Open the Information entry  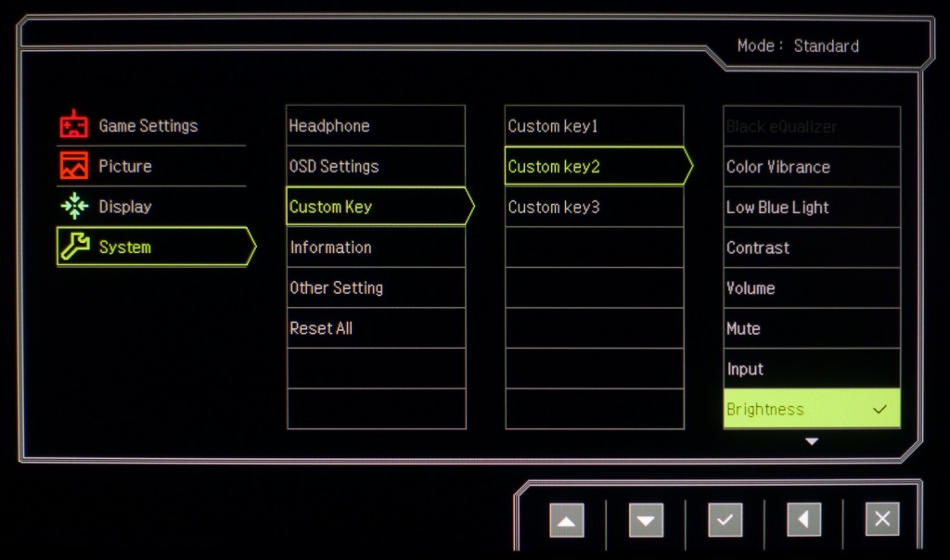click(x=376, y=248)
